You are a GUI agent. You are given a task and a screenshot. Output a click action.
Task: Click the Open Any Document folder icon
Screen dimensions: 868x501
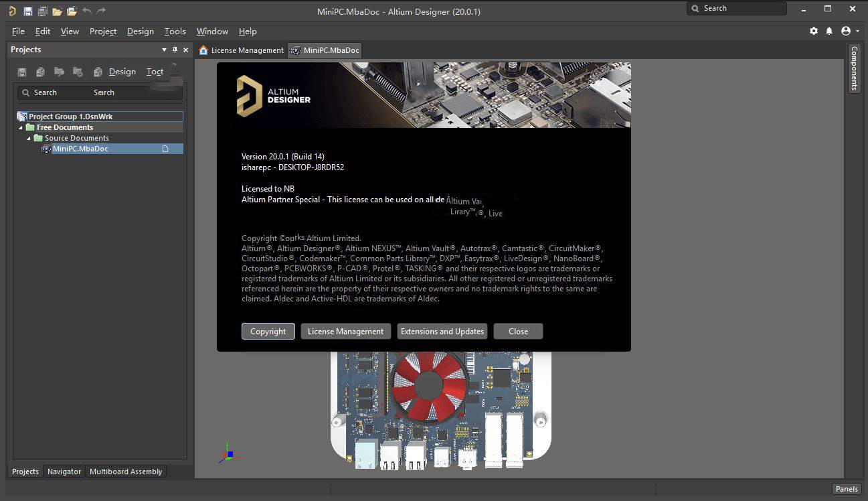pos(57,11)
